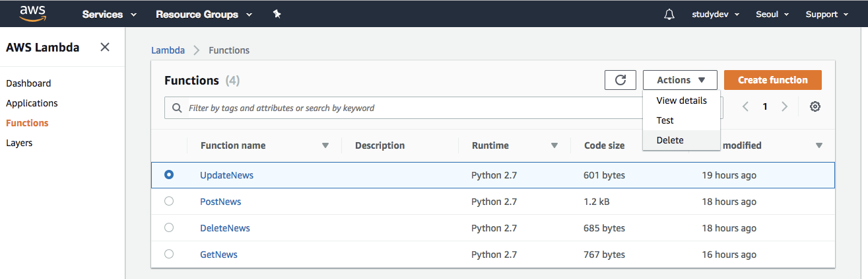Click the 19 hours ago cell
This screenshot has width=868, height=279.
729,175
